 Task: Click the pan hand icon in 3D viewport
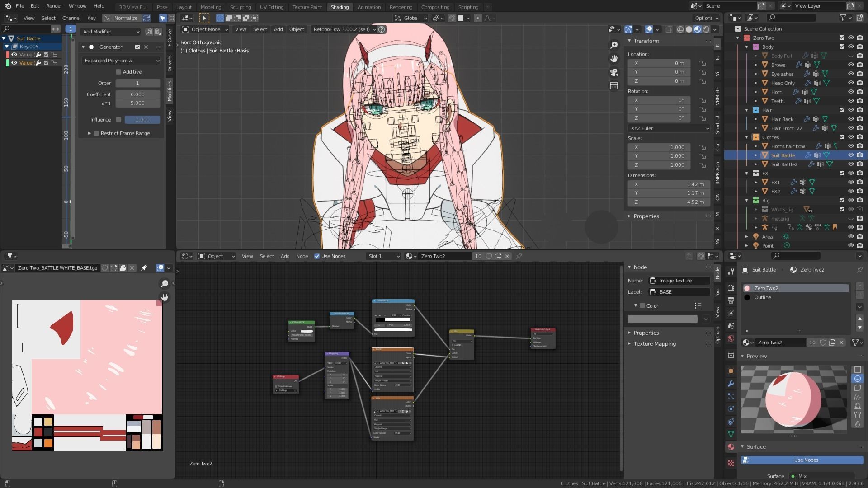(x=614, y=59)
